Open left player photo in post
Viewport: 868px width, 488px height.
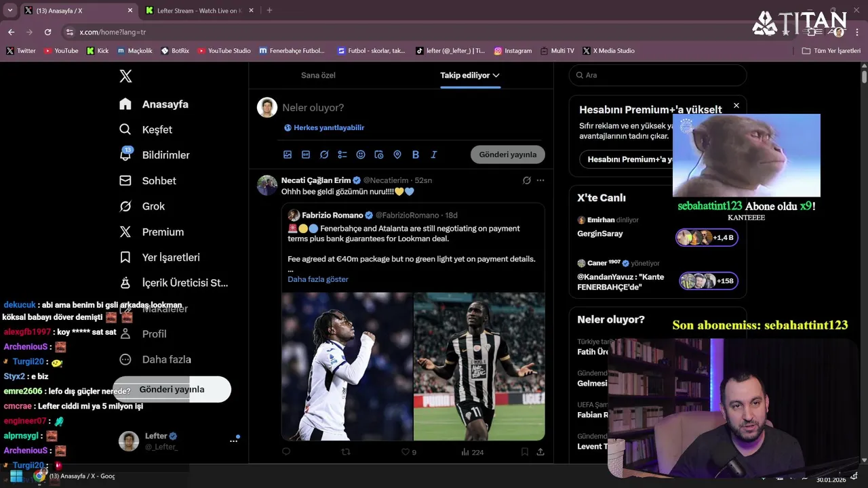(347, 367)
